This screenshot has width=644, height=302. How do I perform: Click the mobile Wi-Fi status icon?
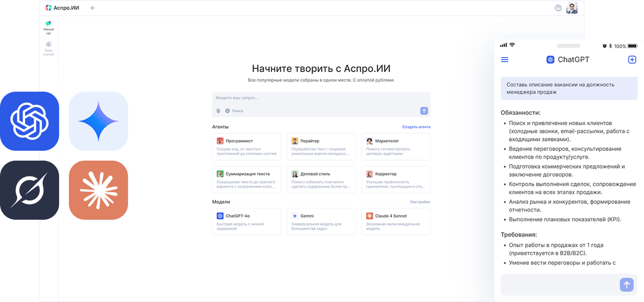point(512,45)
